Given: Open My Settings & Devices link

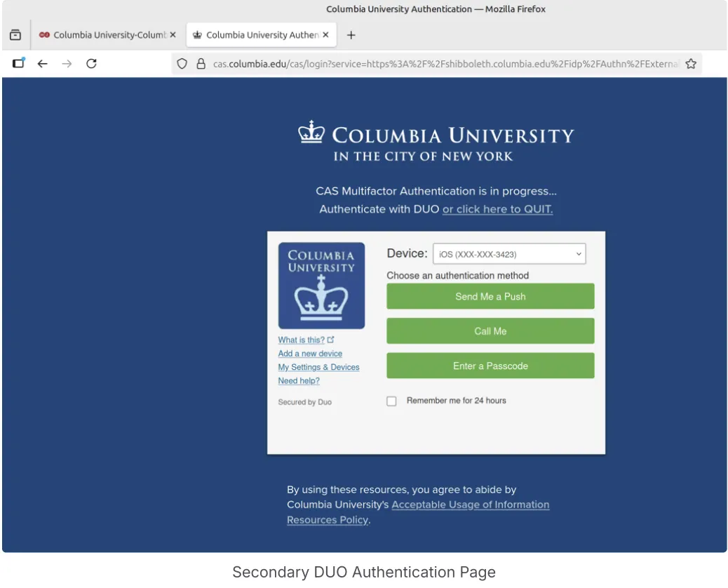Looking at the screenshot, I should coord(318,367).
